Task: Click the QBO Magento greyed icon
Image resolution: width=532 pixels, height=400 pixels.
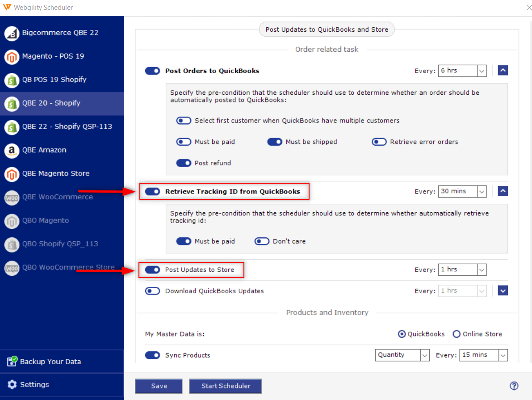Action: coord(12,221)
